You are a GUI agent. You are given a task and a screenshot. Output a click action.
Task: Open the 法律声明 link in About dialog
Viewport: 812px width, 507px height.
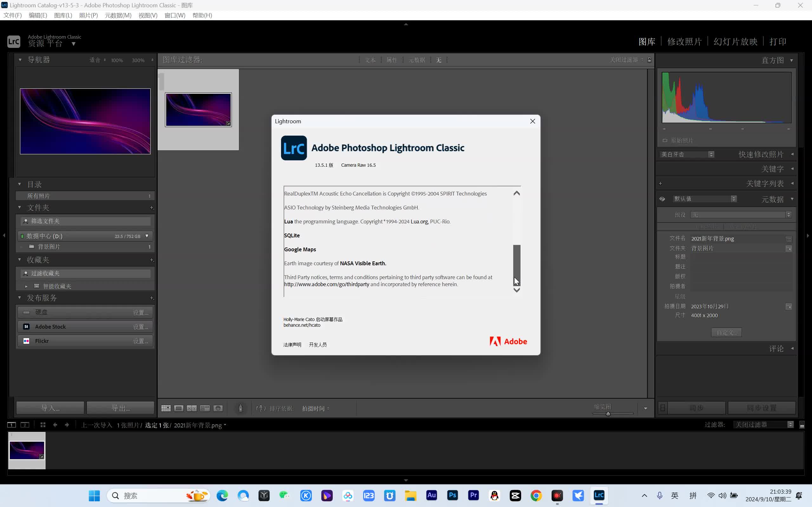click(x=292, y=344)
